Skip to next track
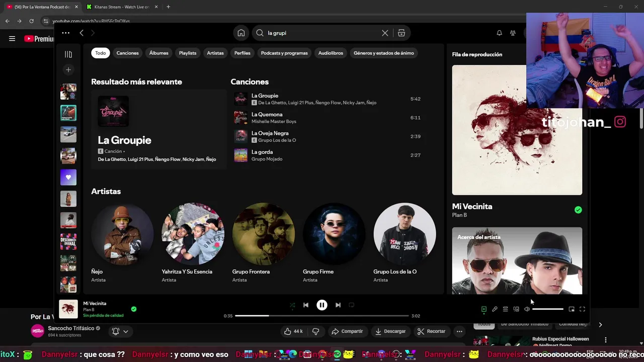Viewport: 644px width, 362px height. tap(338, 305)
